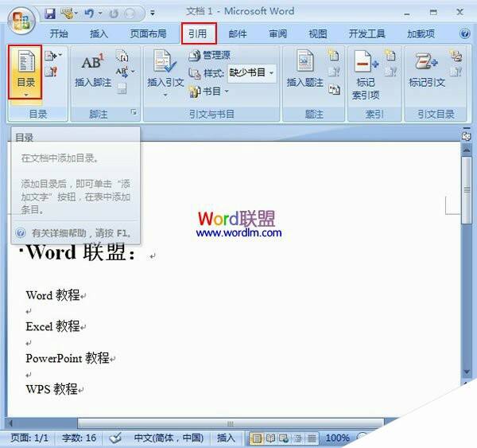Switch to the 插入 tab

click(x=99, y=33)
